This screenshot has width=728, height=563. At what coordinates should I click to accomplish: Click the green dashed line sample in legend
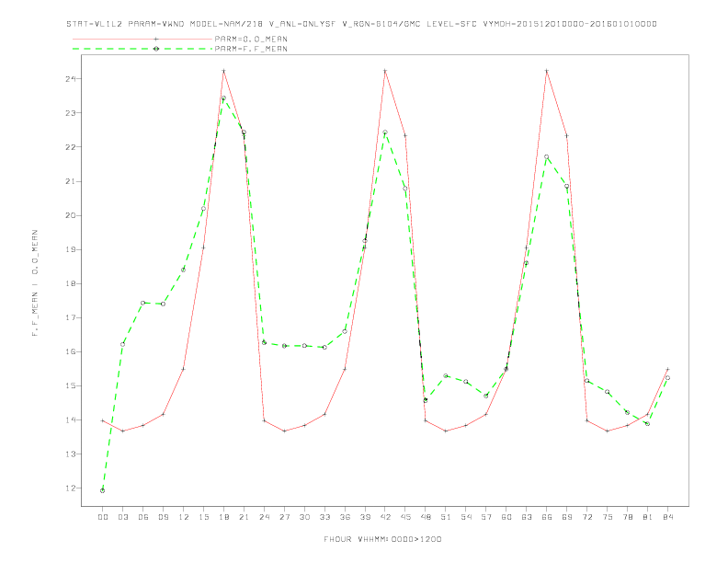142,49
